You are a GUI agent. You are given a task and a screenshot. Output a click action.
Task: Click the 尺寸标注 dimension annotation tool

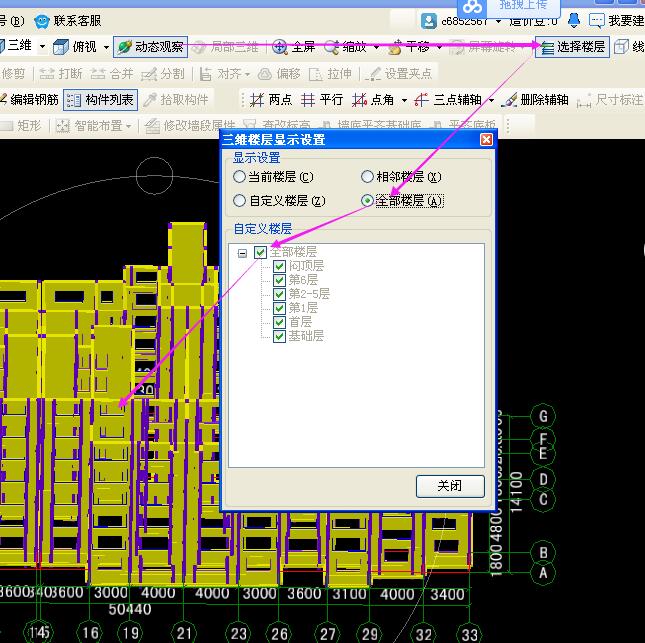tap(610, 100)
